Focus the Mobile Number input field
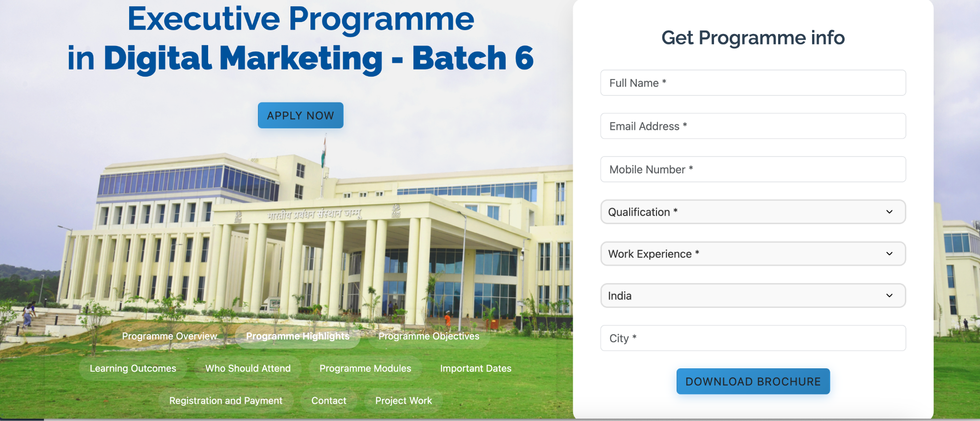This screenshot has height=421, width=980. pos(753,169)
